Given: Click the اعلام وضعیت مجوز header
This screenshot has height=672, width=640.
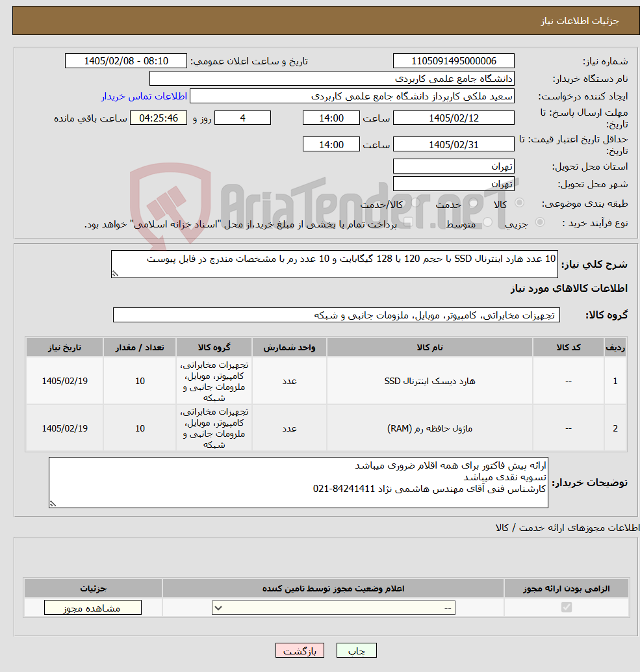Looking at the screenshot, I should [x=333, y=588].
